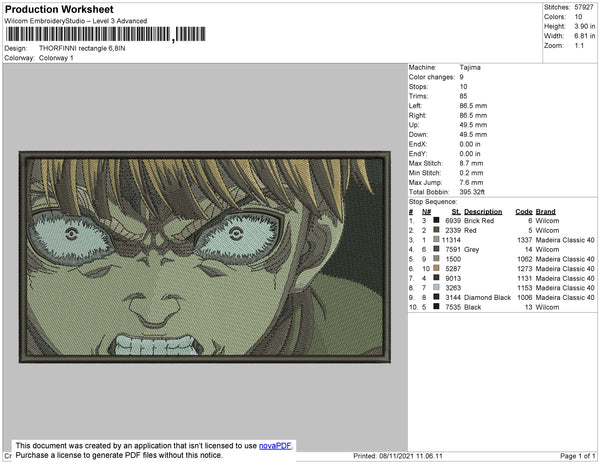Click the Total Bobbin value '395.32ft'

tap(472, 192)
